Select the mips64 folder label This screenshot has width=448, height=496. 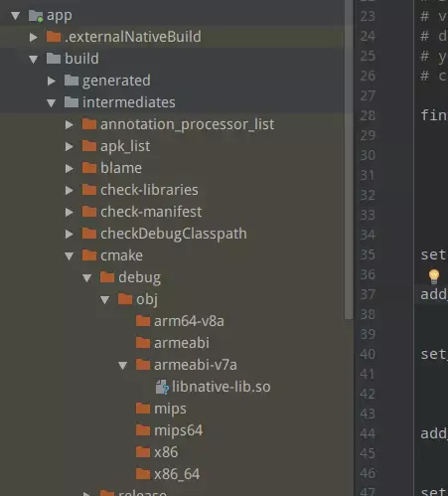(178, 430)
